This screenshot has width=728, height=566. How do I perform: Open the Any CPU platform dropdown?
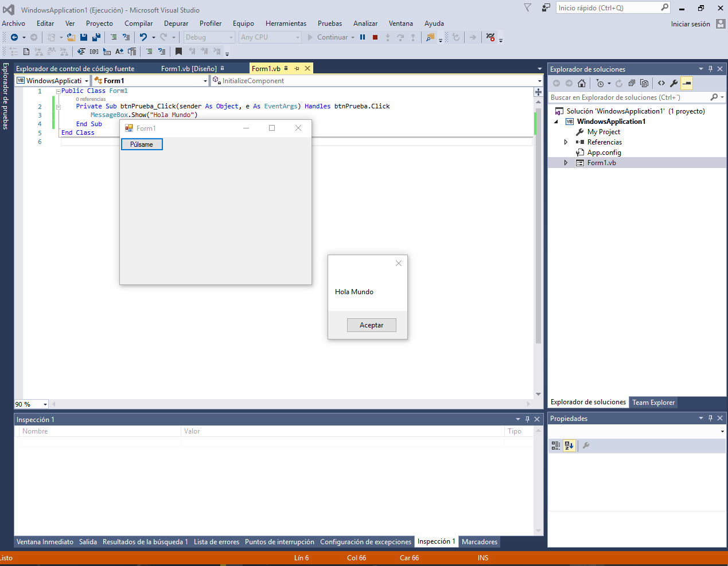[x=298, y=37]
